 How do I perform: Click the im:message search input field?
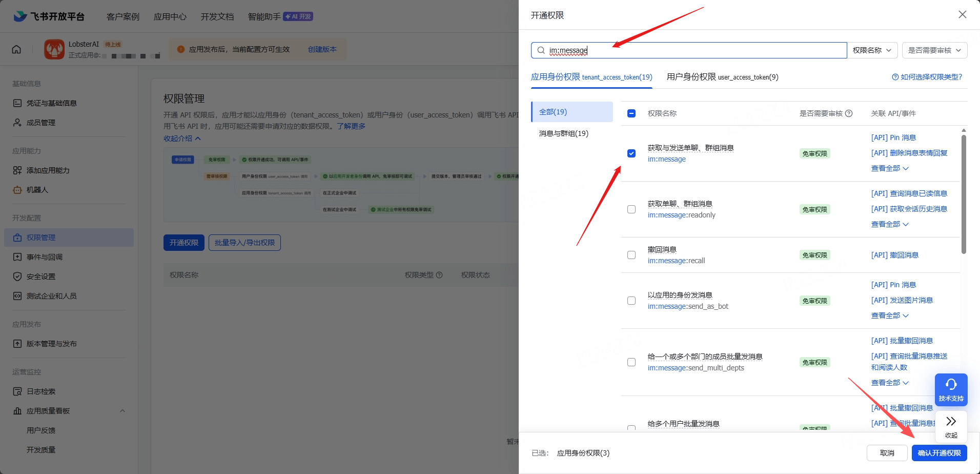coord(692,50)
